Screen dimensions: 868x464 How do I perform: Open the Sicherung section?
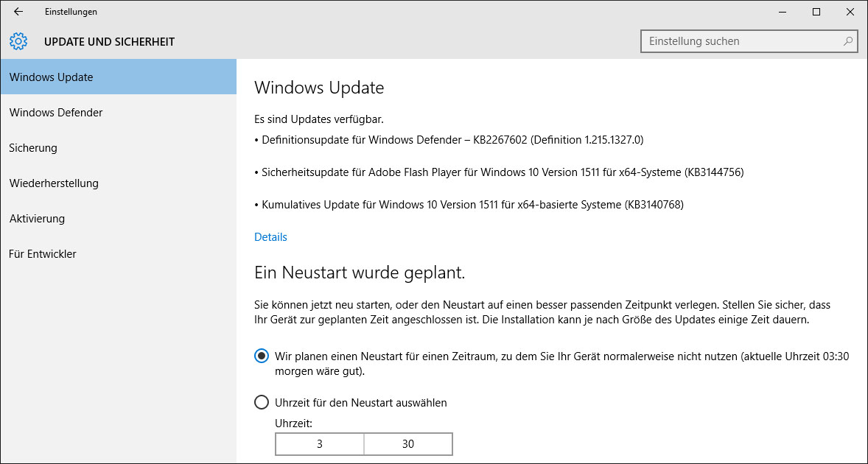pyautogui.click(x=33, y=147)
